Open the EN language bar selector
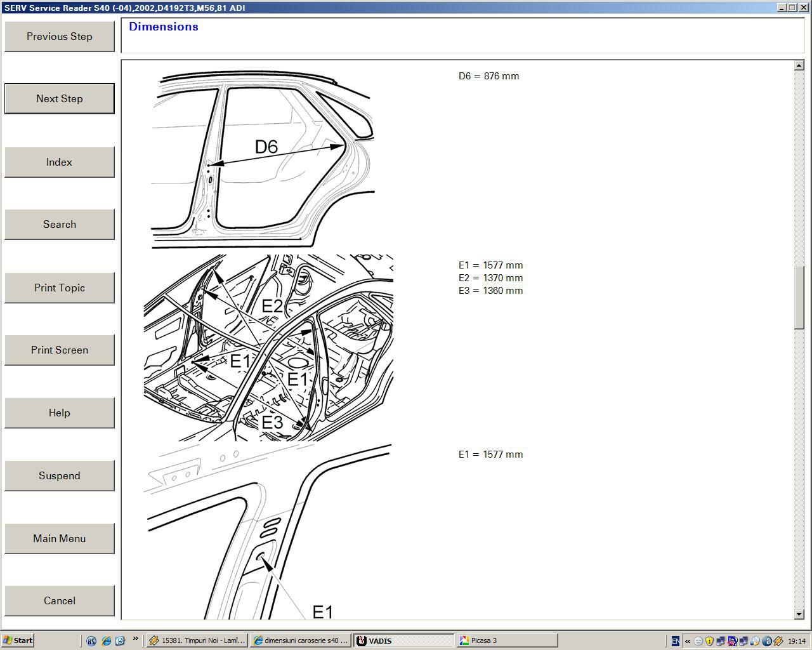 coord(675,641)
